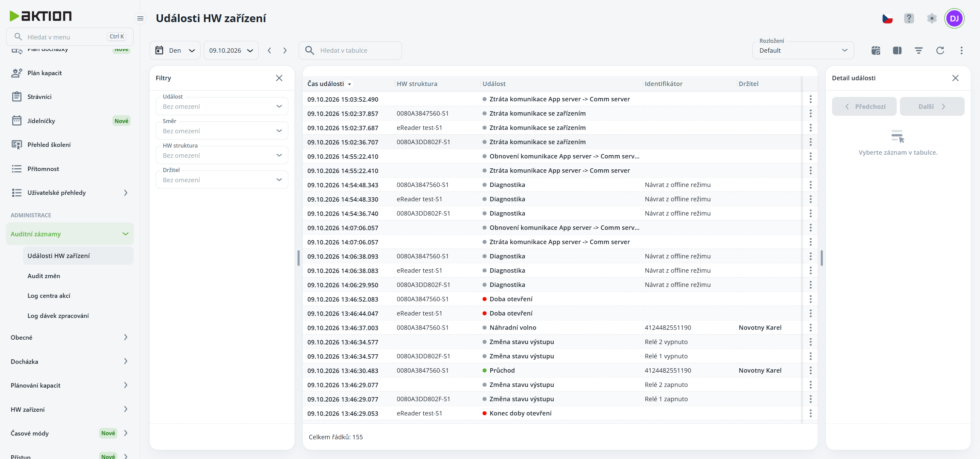Click the edit layout calendar icon

[876, 51]
